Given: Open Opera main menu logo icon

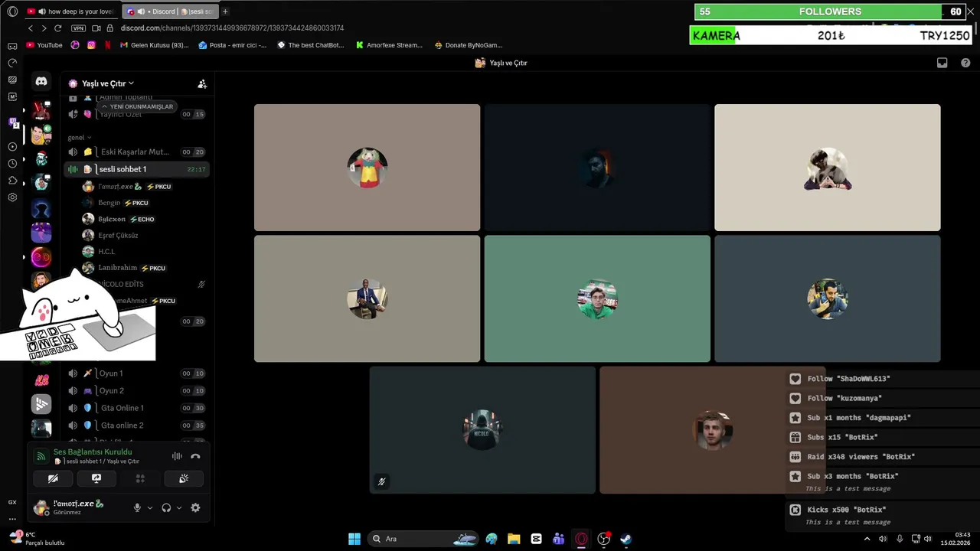Looking at the screenshot, I should tap(12, 11).
